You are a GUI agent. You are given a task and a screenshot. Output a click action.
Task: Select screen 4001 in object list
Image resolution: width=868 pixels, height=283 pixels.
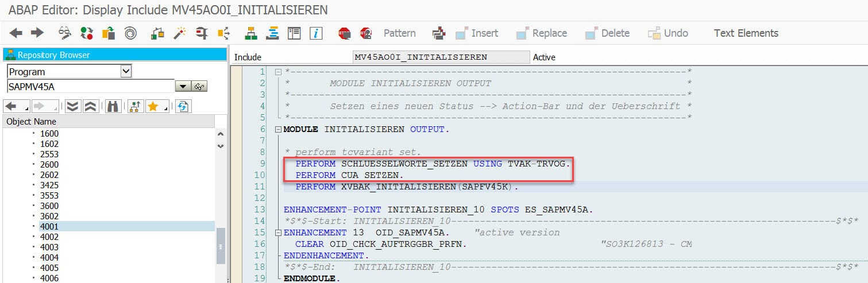(x=49, y=227)
